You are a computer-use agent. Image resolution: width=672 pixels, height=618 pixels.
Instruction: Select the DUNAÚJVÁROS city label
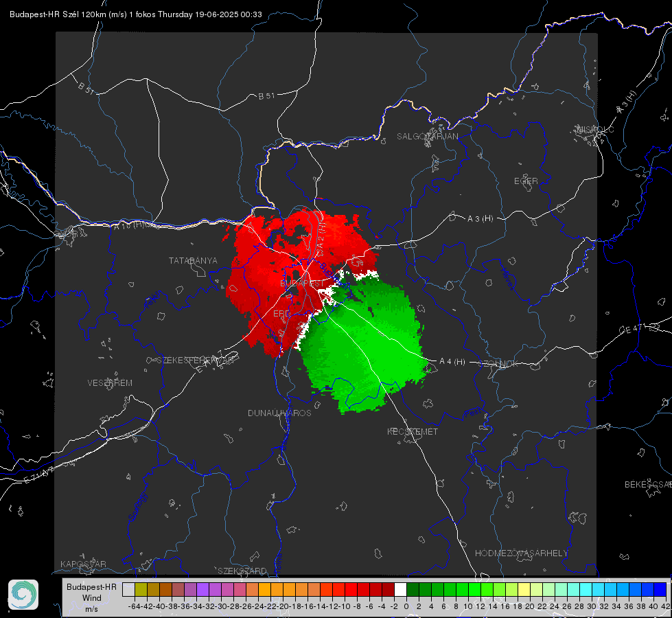pyautogui.click(x=279, y=413)
